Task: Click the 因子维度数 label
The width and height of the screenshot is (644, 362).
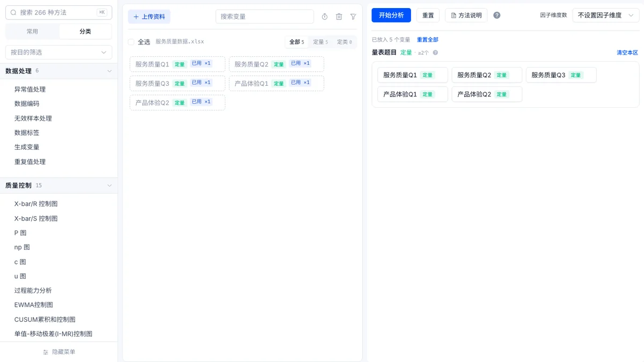Action: pos(553,15)
